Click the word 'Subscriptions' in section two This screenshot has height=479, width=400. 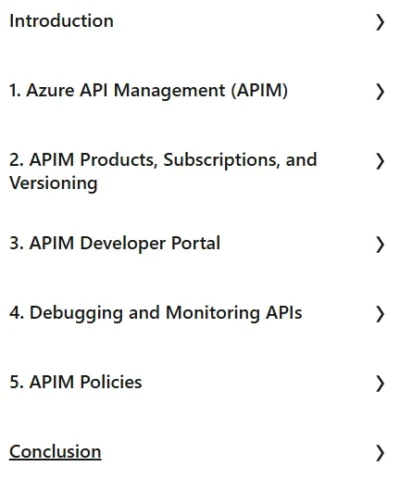(x=221, y=160)
